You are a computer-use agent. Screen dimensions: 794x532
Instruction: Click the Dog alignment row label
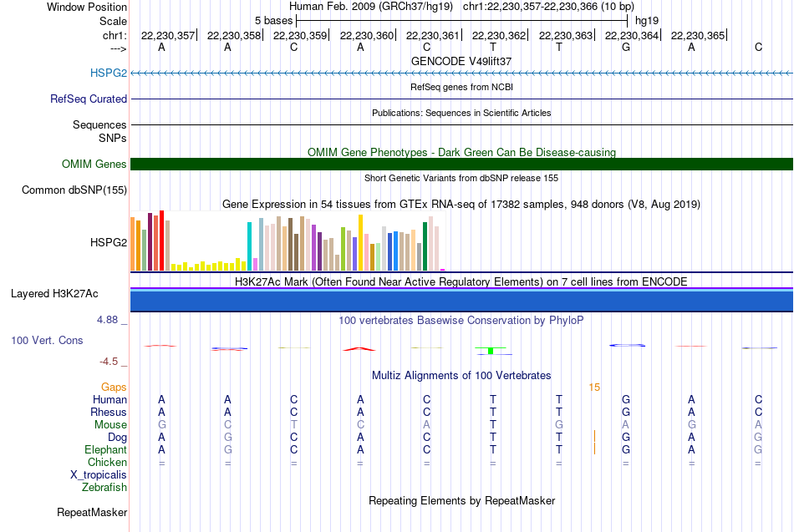tap(117, 438)
